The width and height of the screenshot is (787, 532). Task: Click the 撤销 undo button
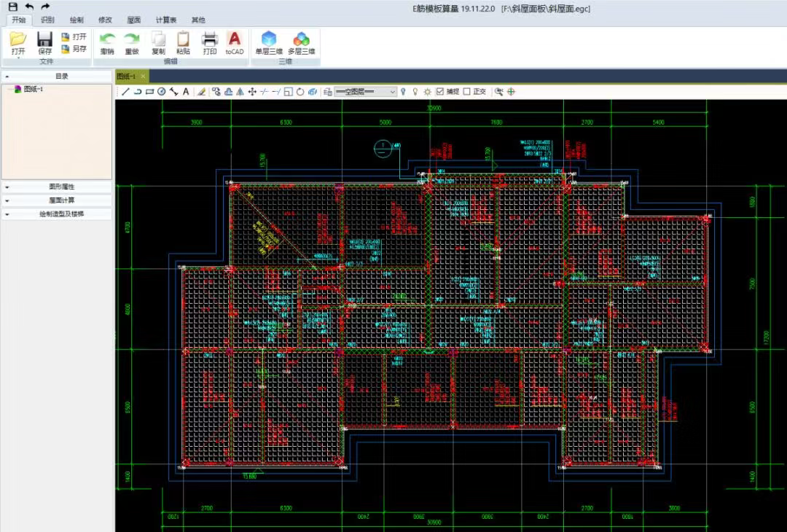[107, 42]
